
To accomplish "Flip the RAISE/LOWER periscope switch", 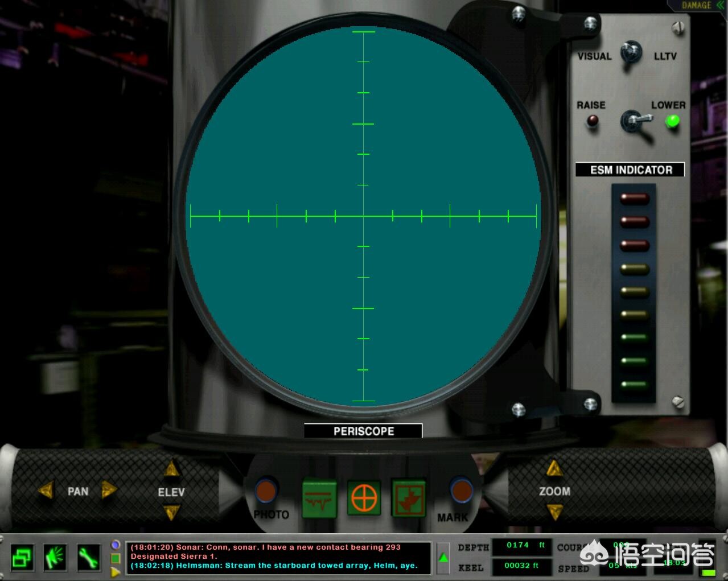I will 631,120.
